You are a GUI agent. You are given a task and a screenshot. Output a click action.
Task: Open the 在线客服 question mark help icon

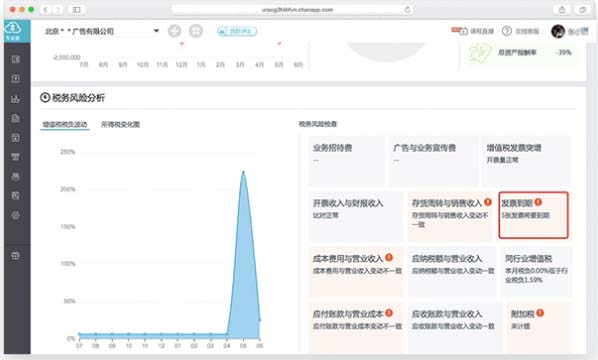click(x=507, y=31)
